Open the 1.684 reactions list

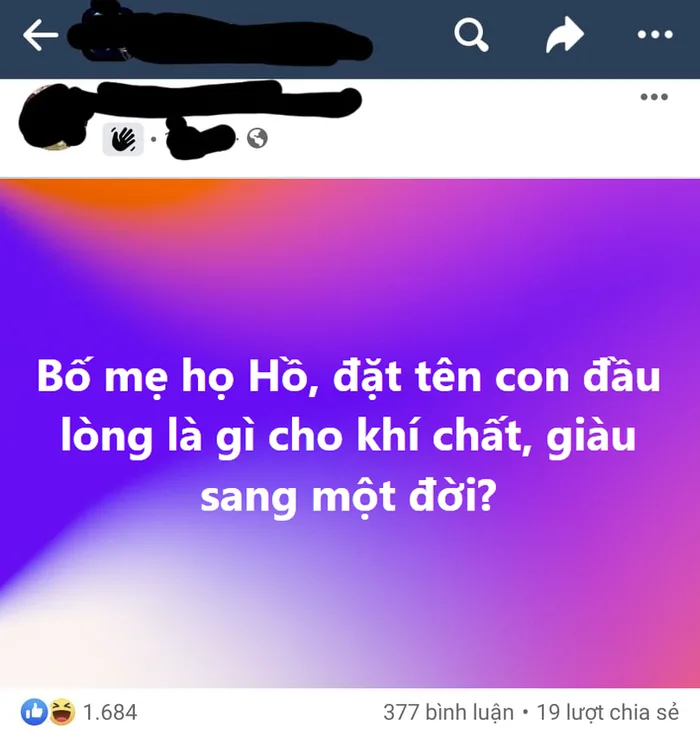click(110, 713)
